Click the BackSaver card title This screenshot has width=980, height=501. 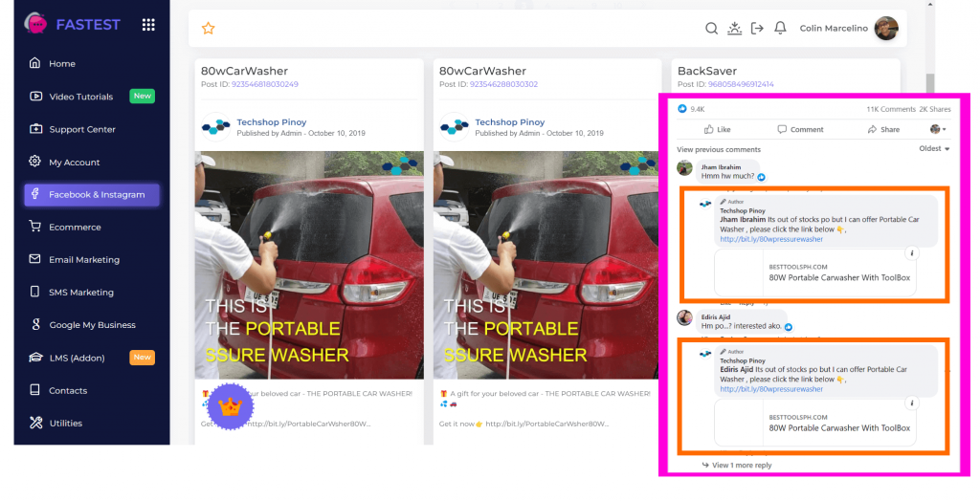[707, 71]
